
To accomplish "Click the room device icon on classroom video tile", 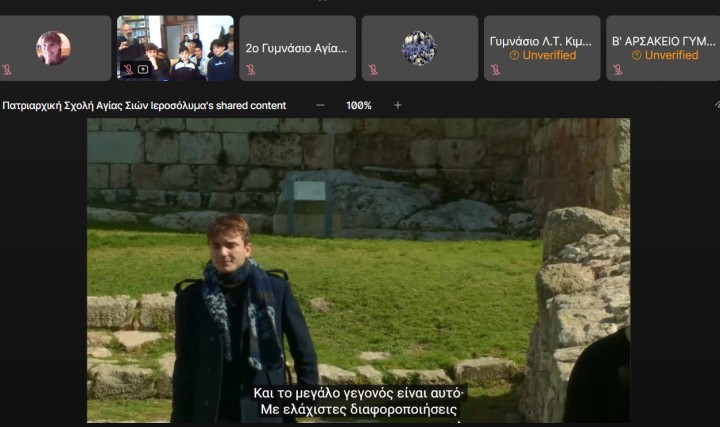I will (x=143, y=69).
